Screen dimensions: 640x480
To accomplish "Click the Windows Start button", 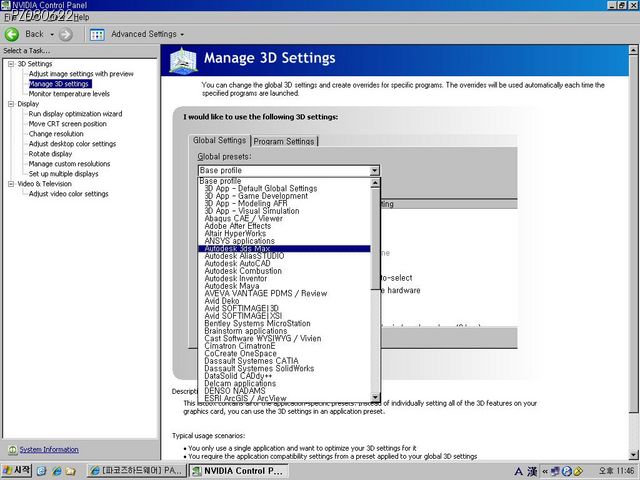I will 16,470.
